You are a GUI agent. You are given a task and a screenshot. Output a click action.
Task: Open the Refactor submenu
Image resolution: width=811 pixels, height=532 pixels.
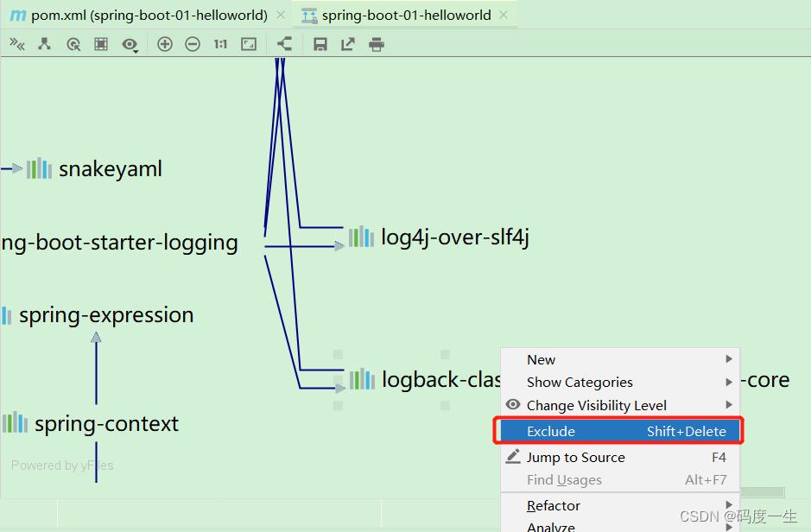[x=620, y=505]
